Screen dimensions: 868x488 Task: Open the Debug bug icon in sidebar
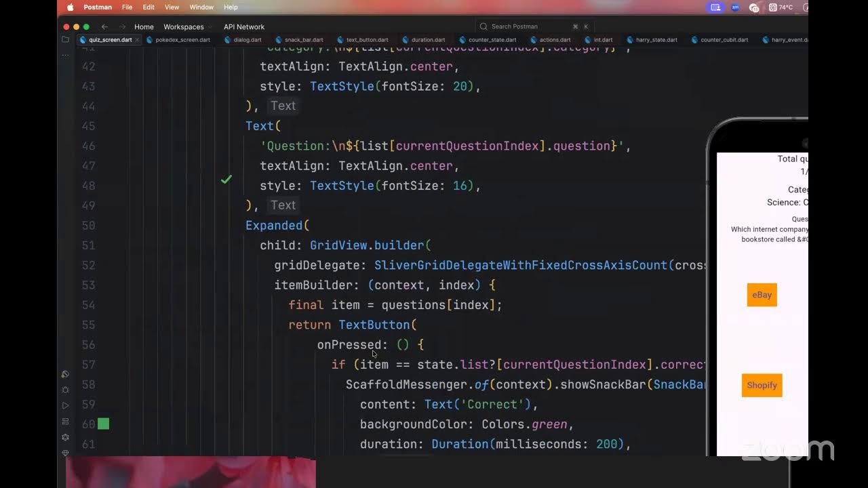coord(65,390)
